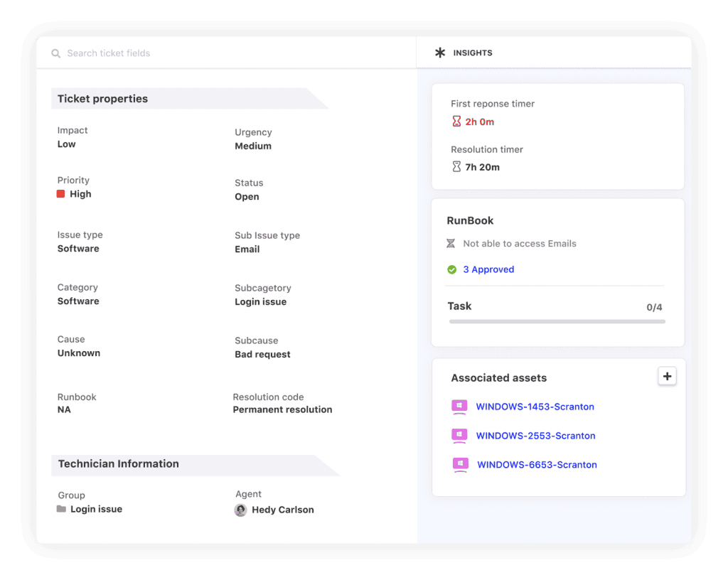
Task: Click the Task progress bar
Action: point(557,322)
